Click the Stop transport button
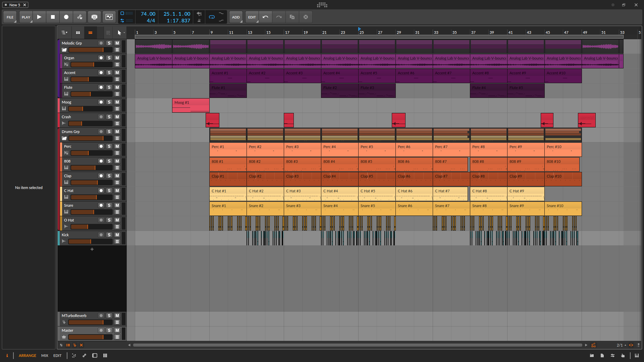644x362 pixels. pos(53,17)
